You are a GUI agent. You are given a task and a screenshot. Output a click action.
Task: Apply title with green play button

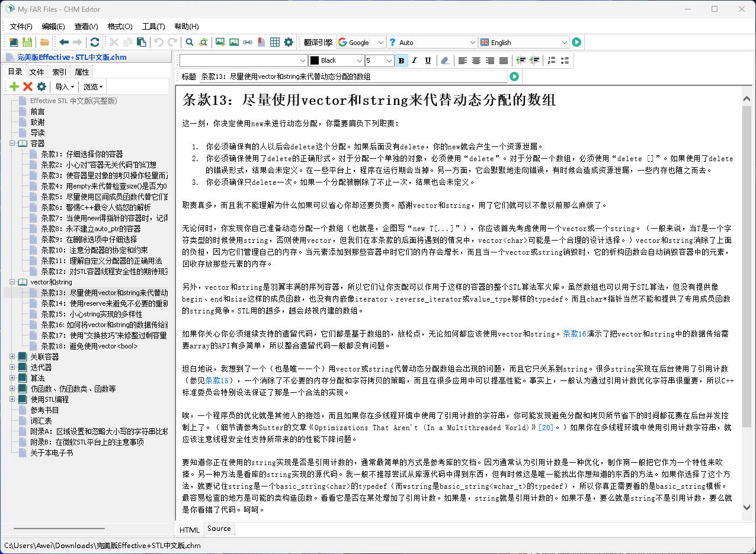coord(514,76)
